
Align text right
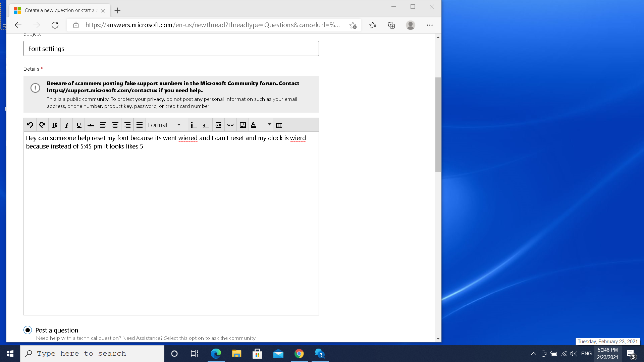(x=127, y=125)
